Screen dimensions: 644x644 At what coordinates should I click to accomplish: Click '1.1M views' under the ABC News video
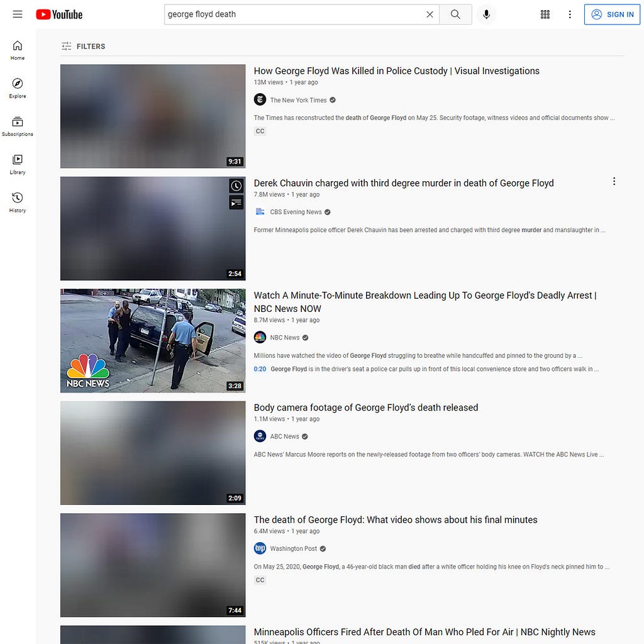269,419
